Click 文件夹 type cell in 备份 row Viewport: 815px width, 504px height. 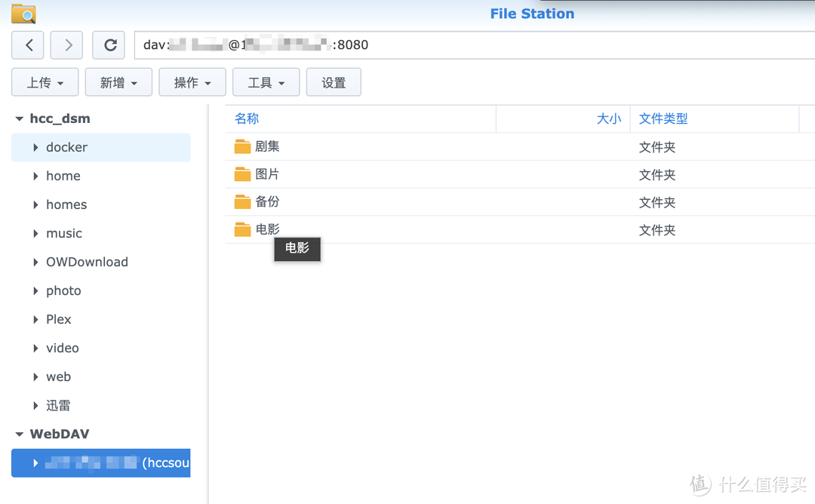pos(657,202)
